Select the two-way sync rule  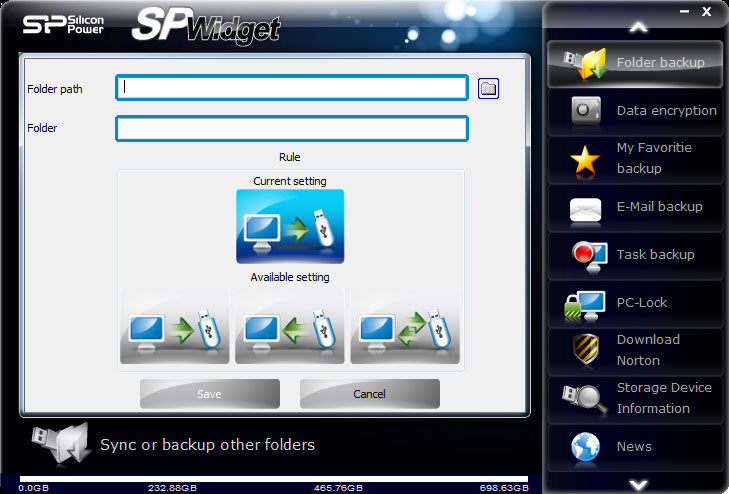tap(405, 327)
